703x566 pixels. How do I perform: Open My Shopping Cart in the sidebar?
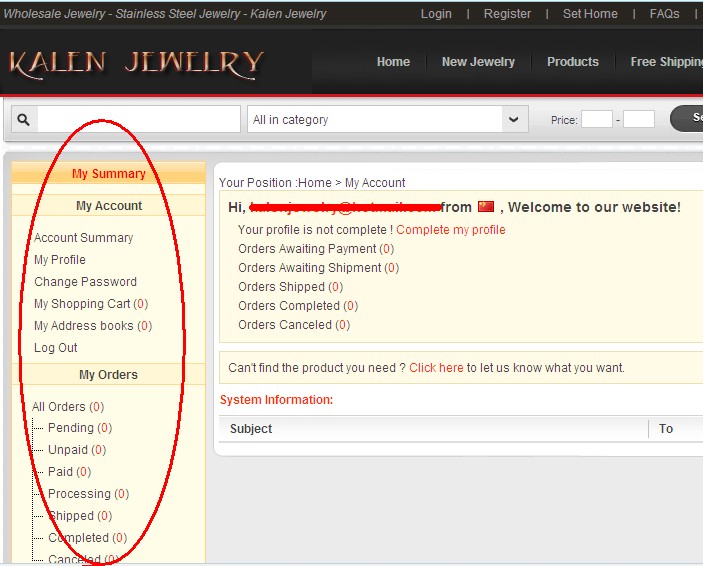pos(91,304)
